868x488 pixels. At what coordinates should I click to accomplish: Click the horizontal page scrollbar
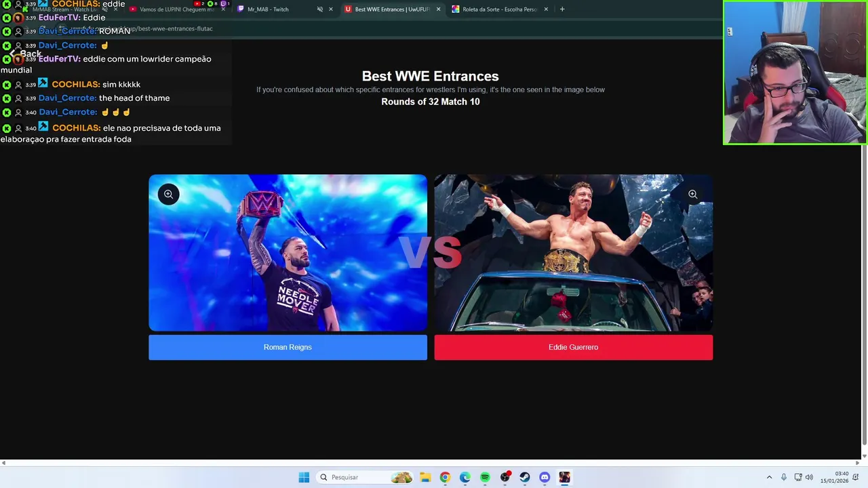[431, 463]
